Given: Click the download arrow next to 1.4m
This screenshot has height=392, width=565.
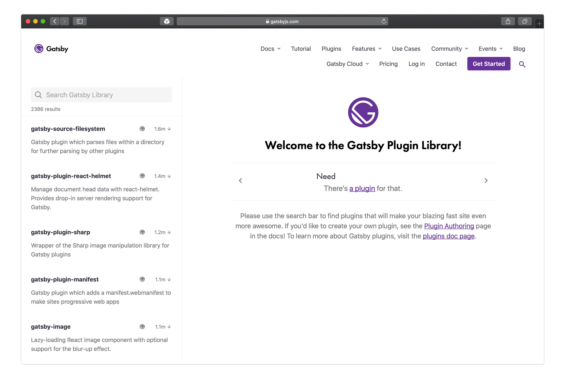Looking at the screenshot, I should click(x=169, y=176).
